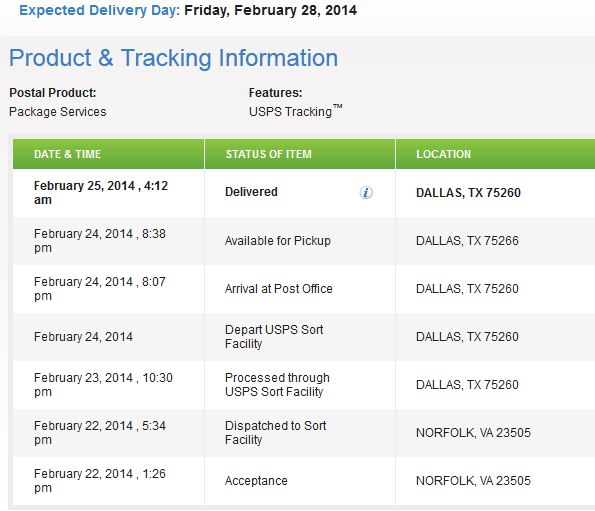Select the Depart USPS Sort Facility row
Viewport: 595px width, 511px height.
[x=304, y=337]
